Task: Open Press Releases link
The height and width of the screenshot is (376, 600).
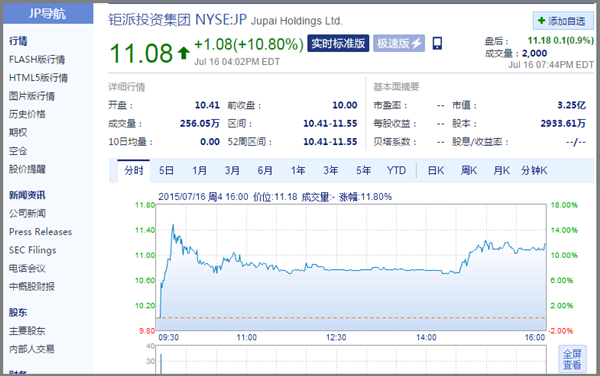Action: tap(40, 232)
